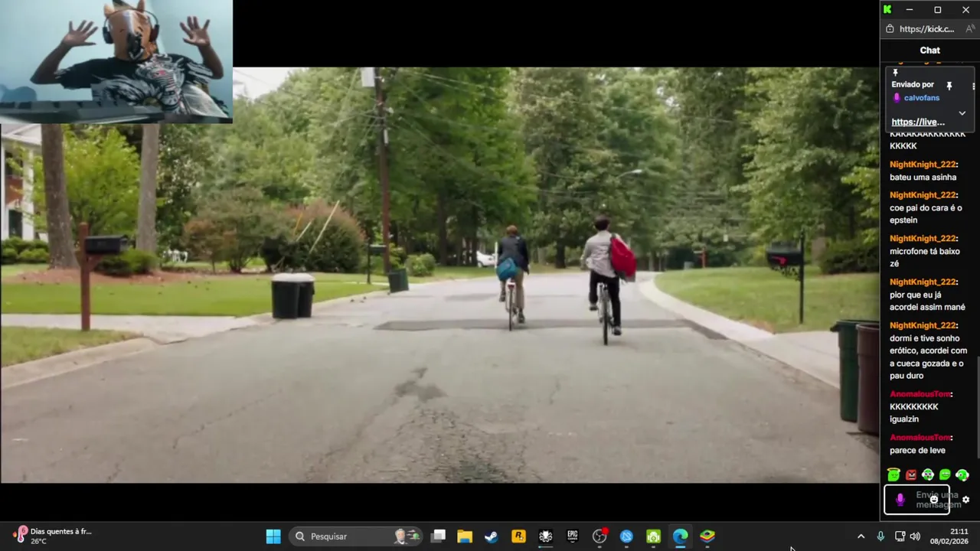The width and height of the screenshot is (980, 551).
Task: Open calvofans user profile in pinned message
Action: pos(921,98)
